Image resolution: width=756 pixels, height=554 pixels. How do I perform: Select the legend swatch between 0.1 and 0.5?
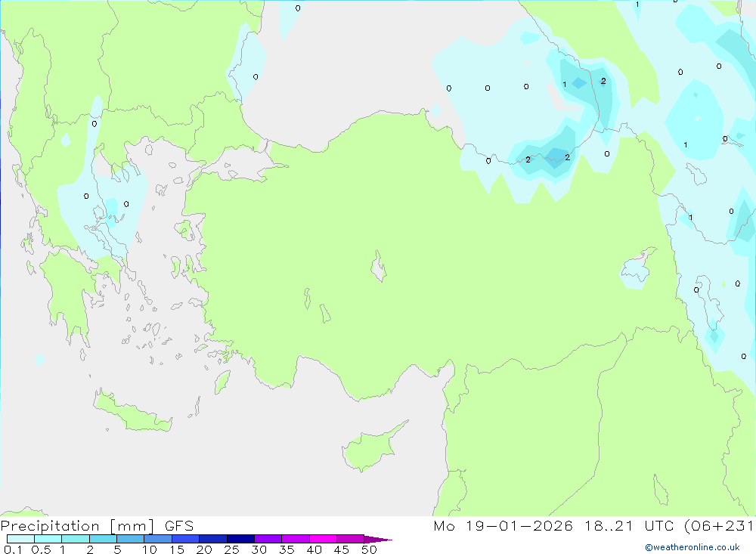(20, 539)
